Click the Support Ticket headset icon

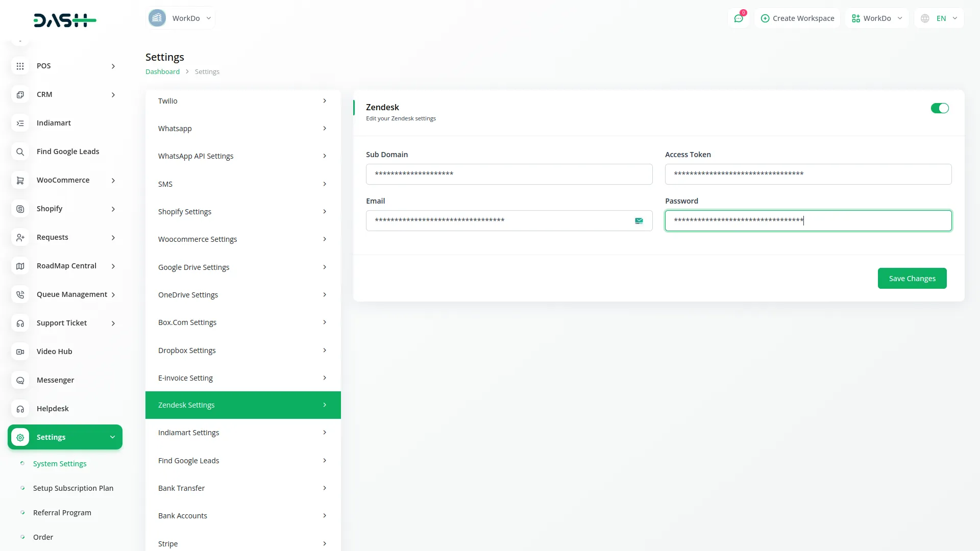click(x=20, y=323)
